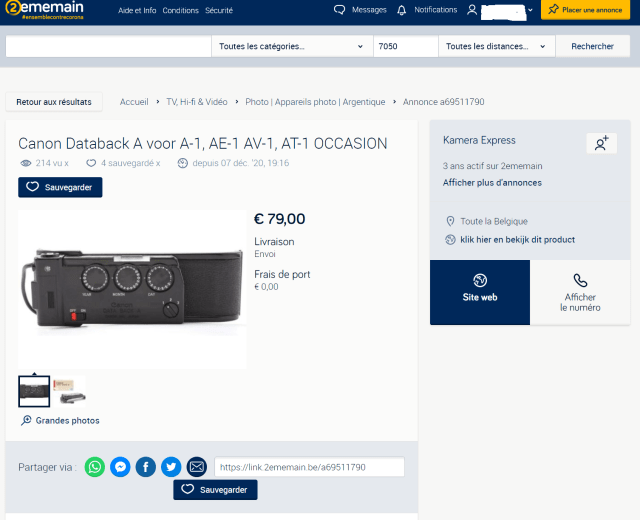Click Placer une annonce button
Image resolution: width=640 pixels, height=520 pixels.
click(585, 10)
